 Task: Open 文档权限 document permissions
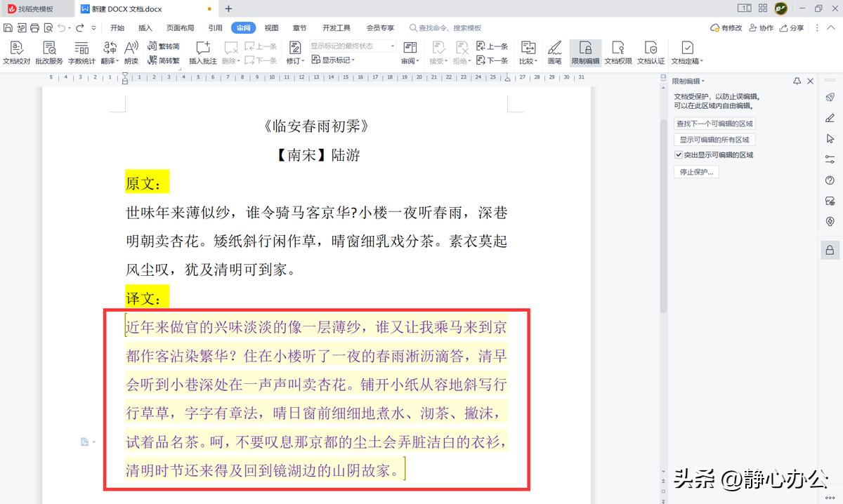click(x=617, y=51)
